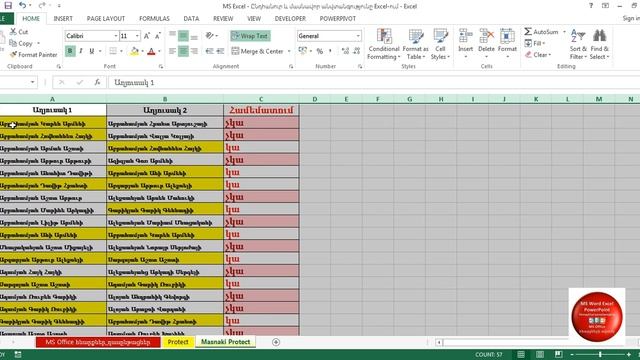Undo the last action

(22, 5)
